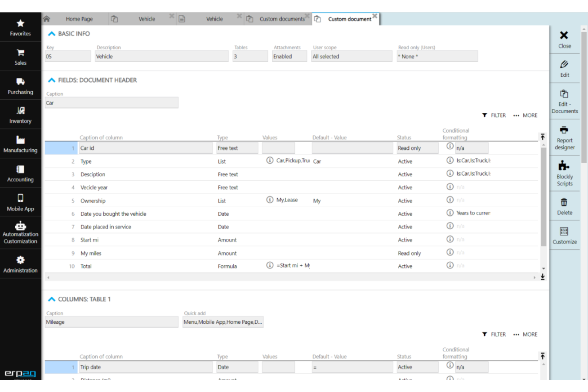The image size is (588, 392).
Task: Open the Purchasing module
Action: point(20,86)
